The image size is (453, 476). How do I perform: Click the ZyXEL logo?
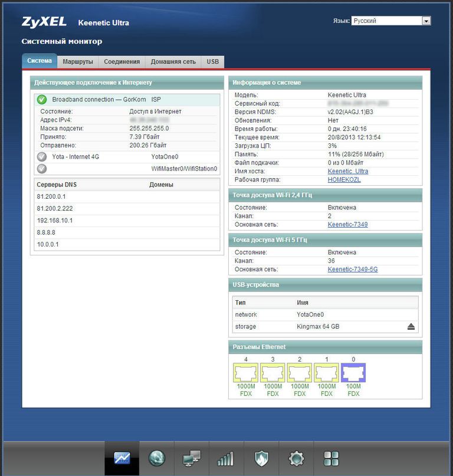tap(44, 22)
